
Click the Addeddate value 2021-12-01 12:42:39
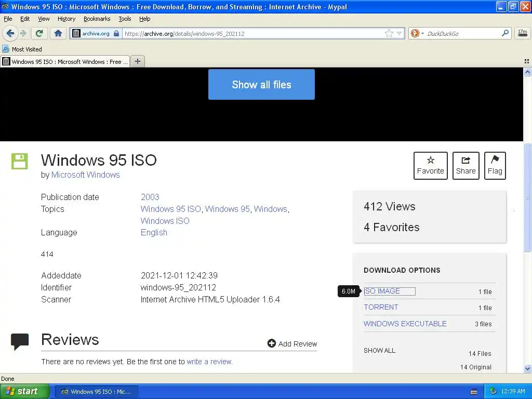[179, 275]
